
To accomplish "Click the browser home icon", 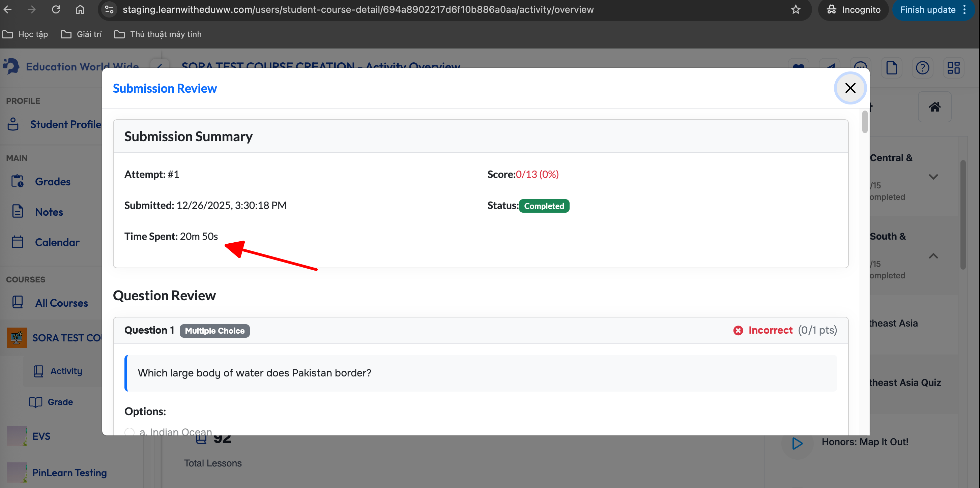I will pos(80,9).
